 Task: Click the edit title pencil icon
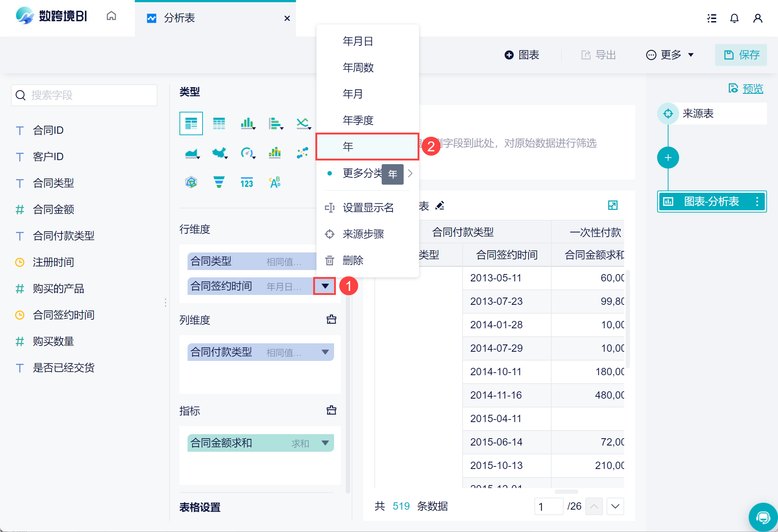coord(440,206)
